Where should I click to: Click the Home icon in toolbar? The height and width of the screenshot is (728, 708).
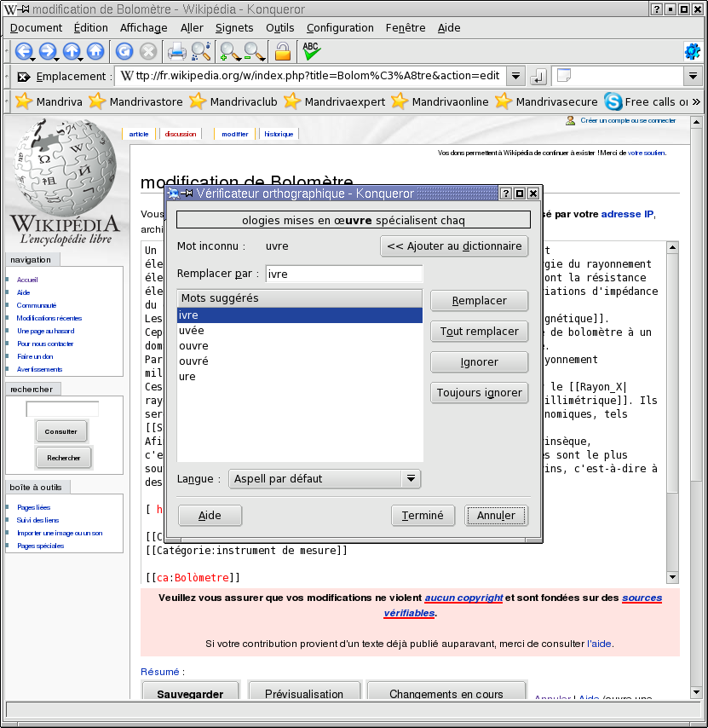click(95, 51)
